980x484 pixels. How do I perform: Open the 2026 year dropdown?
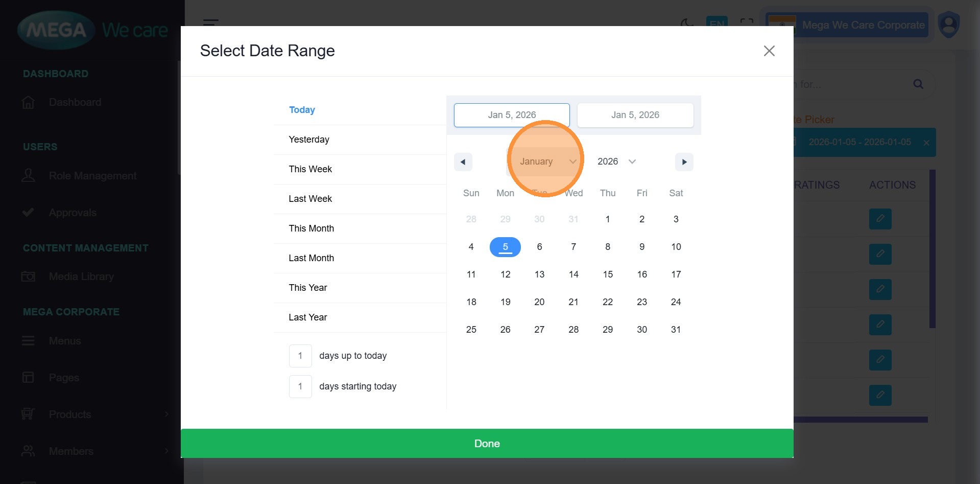pyautogui.click(x=616, y=162)
